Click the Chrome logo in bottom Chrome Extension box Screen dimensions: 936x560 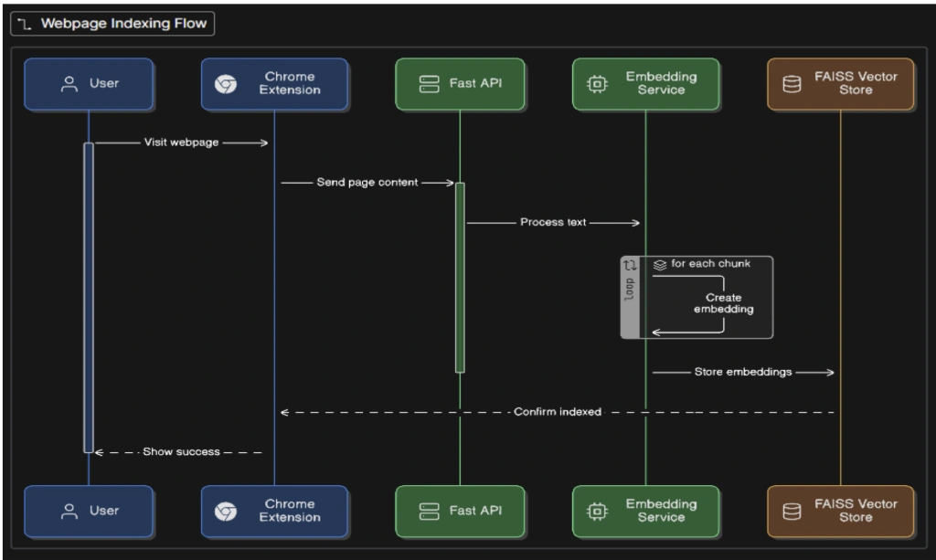coord(226,511)
